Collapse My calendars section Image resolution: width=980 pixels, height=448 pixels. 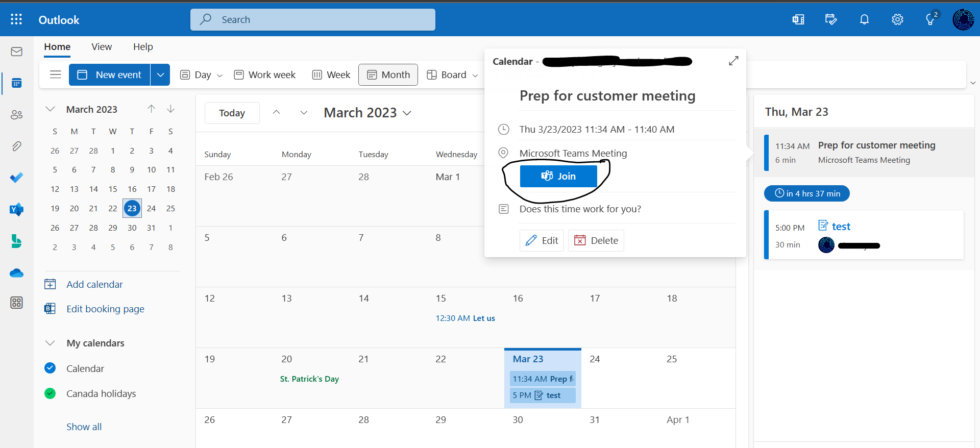50,343
